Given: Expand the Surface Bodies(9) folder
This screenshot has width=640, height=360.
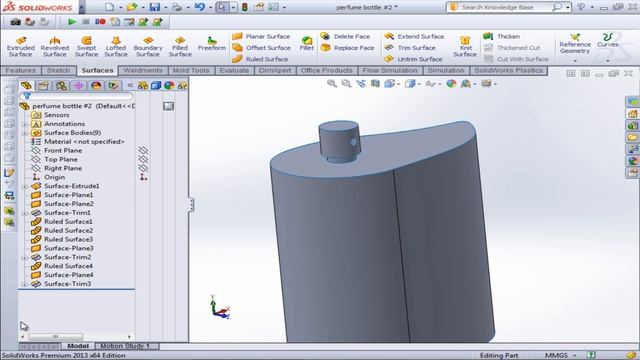Looking at the screenshot, I should click(x=24, y=133).
